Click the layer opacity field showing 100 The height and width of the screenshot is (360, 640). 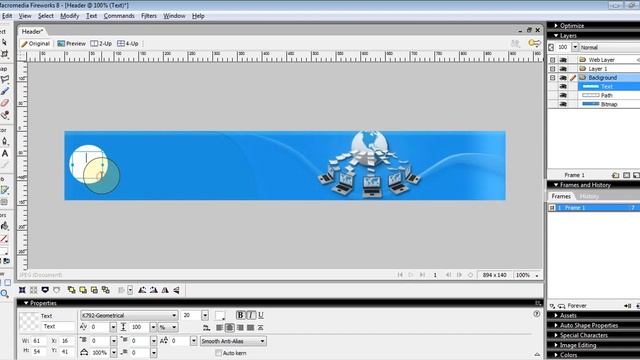[x=563, y=47]
